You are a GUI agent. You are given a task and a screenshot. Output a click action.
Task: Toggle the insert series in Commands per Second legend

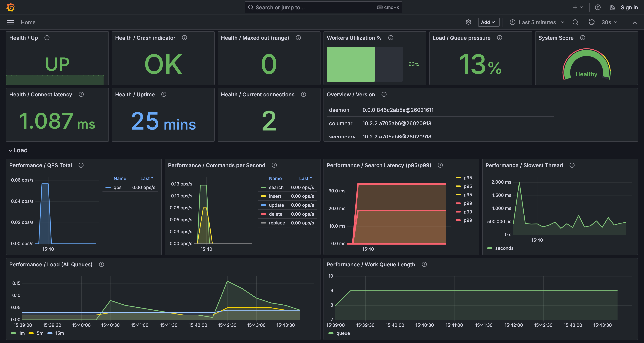point(275,196)
